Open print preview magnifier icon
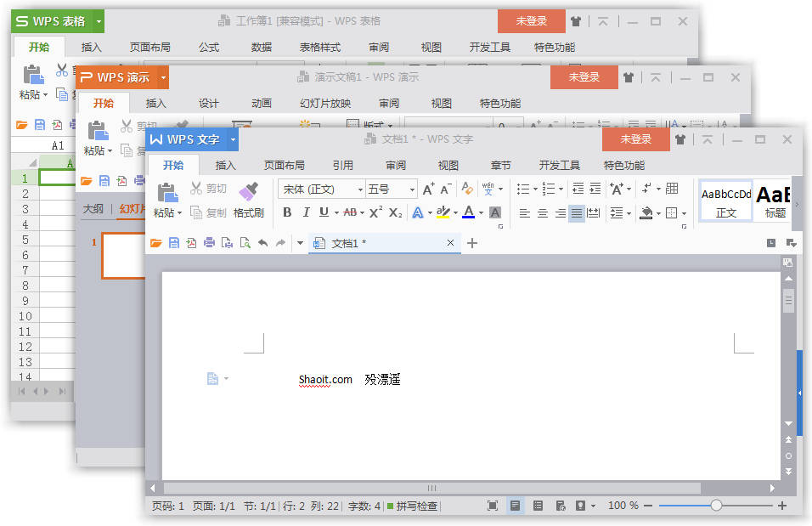This screenshot has height=526, width=812. click(245, 243)
